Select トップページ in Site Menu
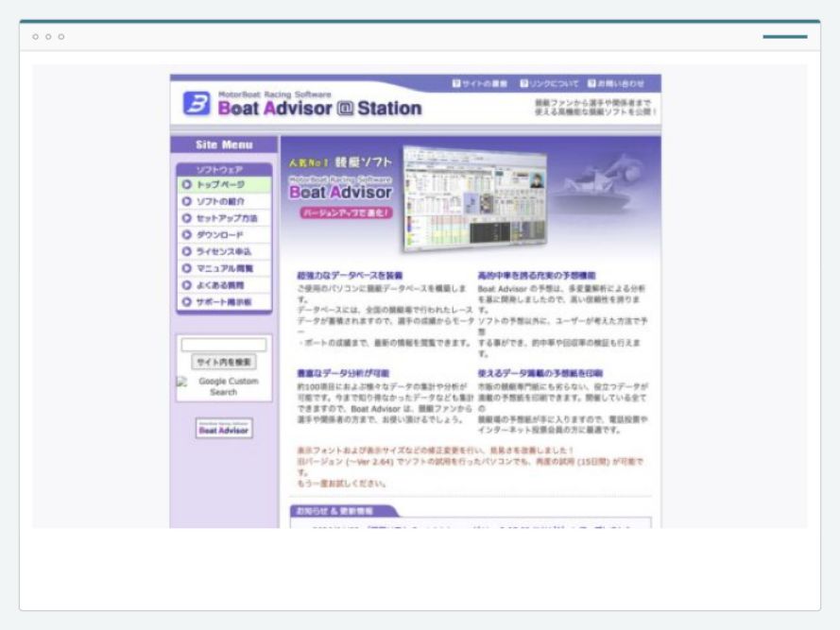This screenshot has width=840, height=630. (224, 185)
